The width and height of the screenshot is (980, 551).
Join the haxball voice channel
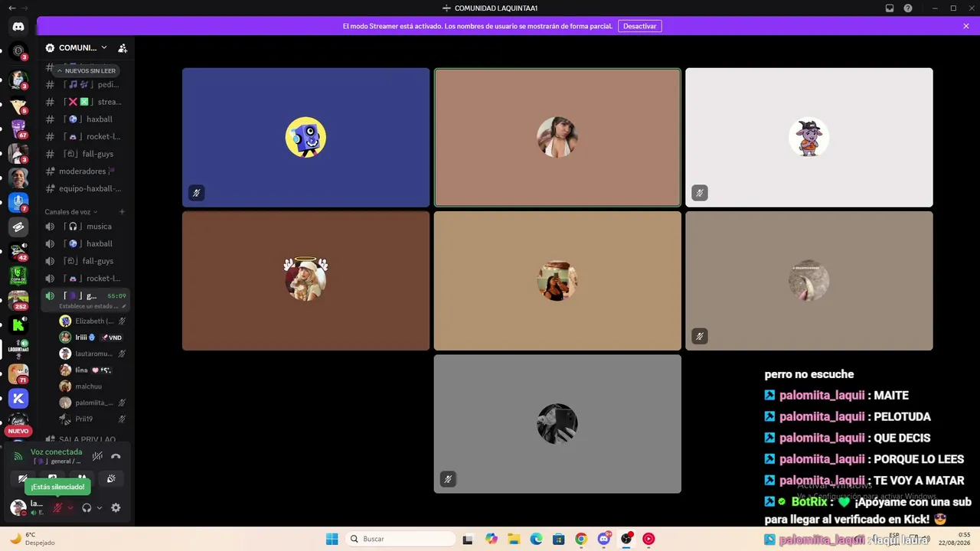[x=84, y=243]
